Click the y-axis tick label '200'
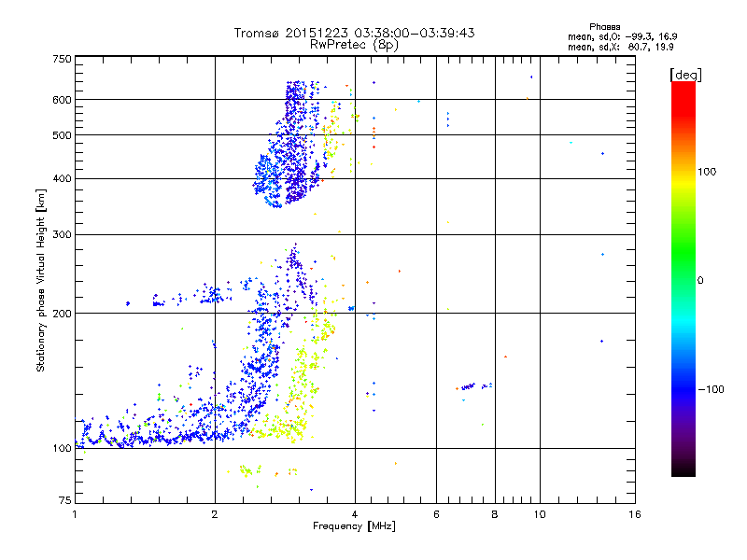The width and height of the screenshot is (747, 560). pyautogui.click(x=63, y=314)
